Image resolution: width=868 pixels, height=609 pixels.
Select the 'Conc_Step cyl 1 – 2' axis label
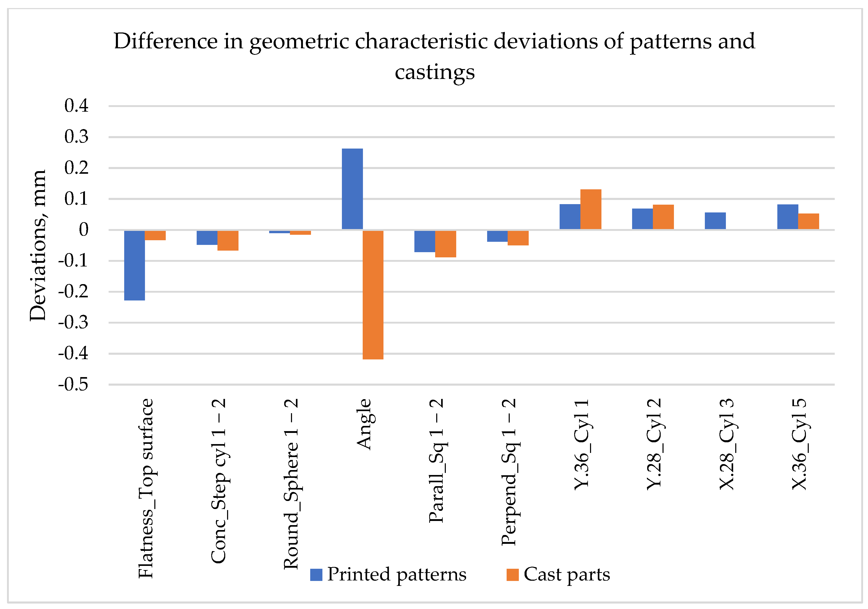pos(218,480)
